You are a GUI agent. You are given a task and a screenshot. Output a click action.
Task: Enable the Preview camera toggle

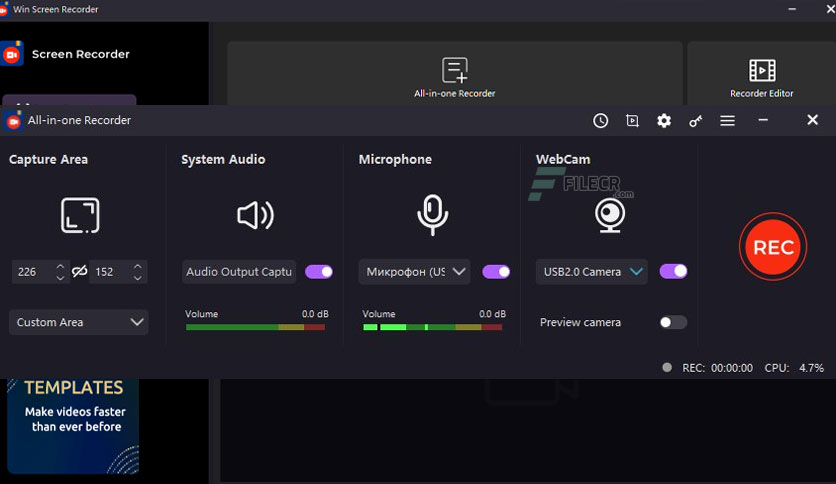pos(673,322)
